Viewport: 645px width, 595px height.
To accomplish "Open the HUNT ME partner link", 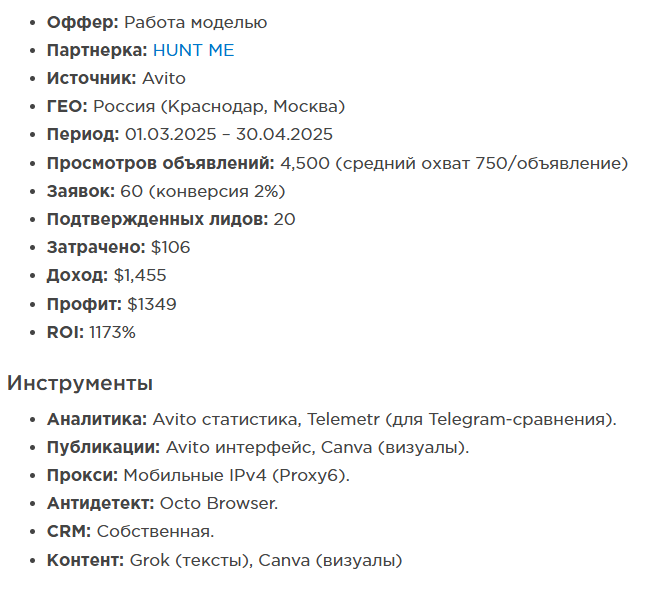I will pyautogui.click(x=193, y=50).
